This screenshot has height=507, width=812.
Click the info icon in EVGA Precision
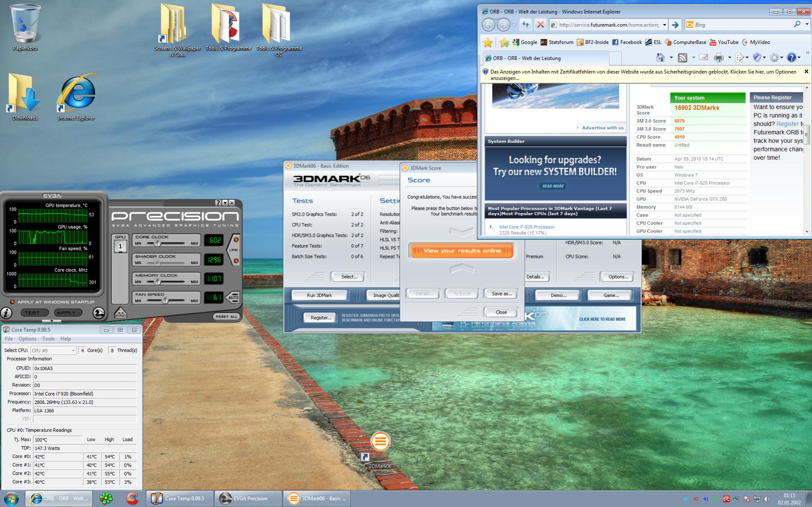(x=6, y=313)
